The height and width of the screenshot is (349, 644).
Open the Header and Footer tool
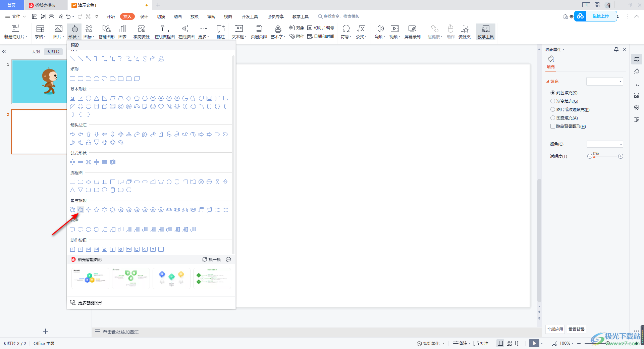pyautogui.click(x=259, y=32)
